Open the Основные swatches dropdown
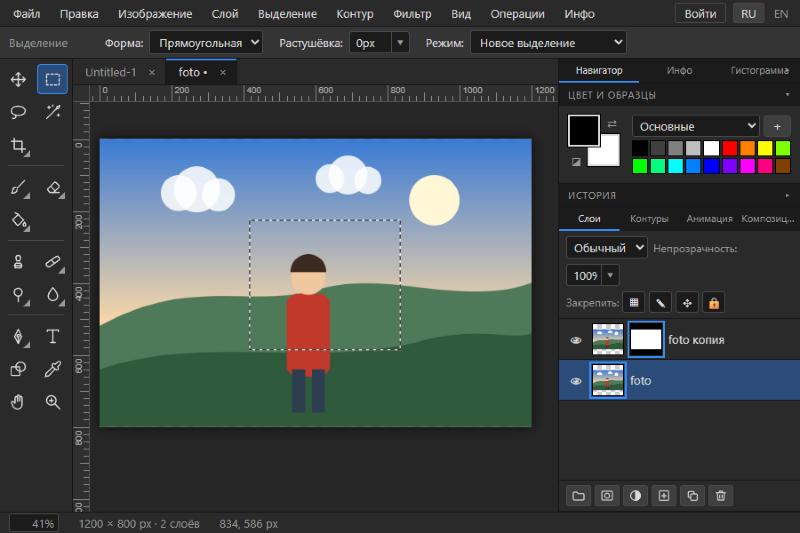This screenshot has height=533, width=800. (696, 126)
